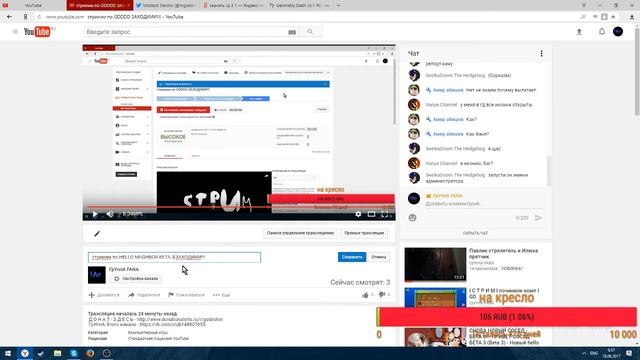Go back with the browser back arrow
The width and height of the screenshot is (640, 360).
(x=9, y=17)
